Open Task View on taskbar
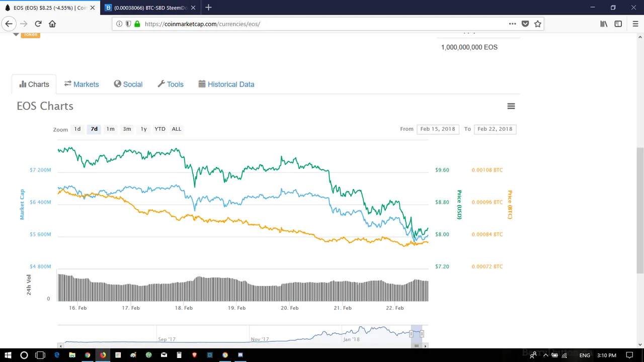 tap(40, 355)
